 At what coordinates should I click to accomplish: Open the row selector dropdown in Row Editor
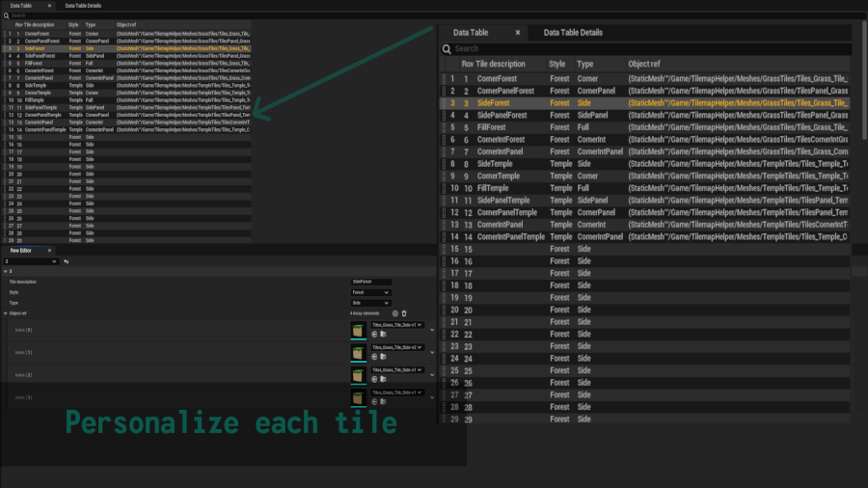click(31, 261)
